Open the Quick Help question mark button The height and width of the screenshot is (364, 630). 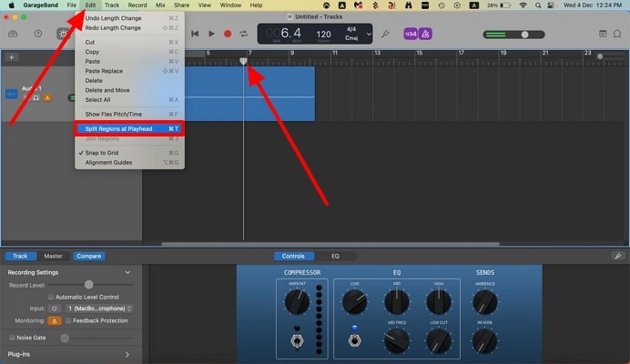tap(38, 34)
